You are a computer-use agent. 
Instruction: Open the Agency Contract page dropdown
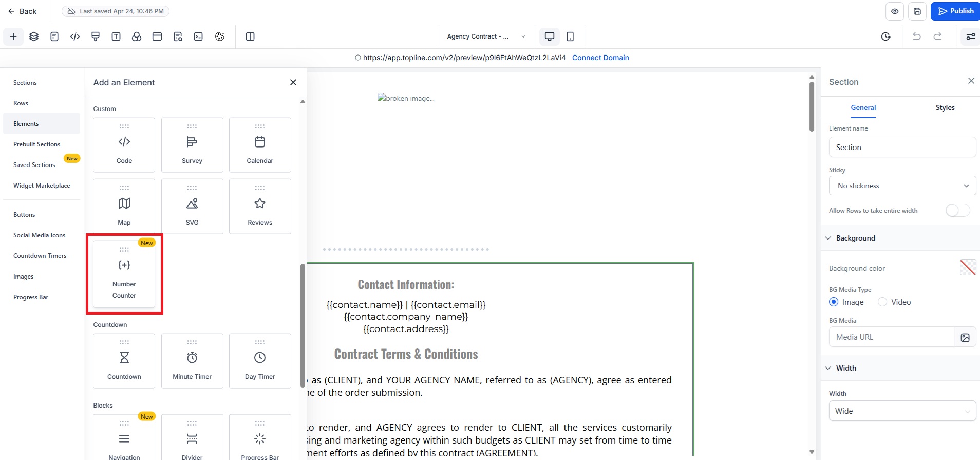coord(486,36)
